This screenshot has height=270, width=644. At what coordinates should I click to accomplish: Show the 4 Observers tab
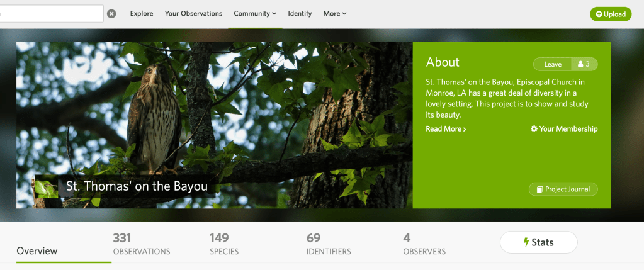click(x=424, y=244)
